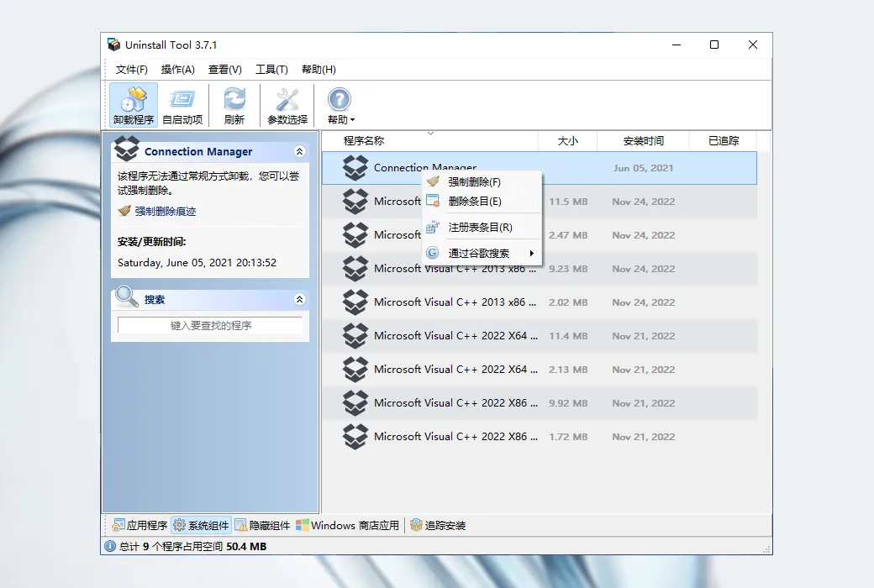The width and height of the screenshot is (874, 588).
Task: Click the registry icon beside 注册表条目(R)
Action: pos(433,227)
